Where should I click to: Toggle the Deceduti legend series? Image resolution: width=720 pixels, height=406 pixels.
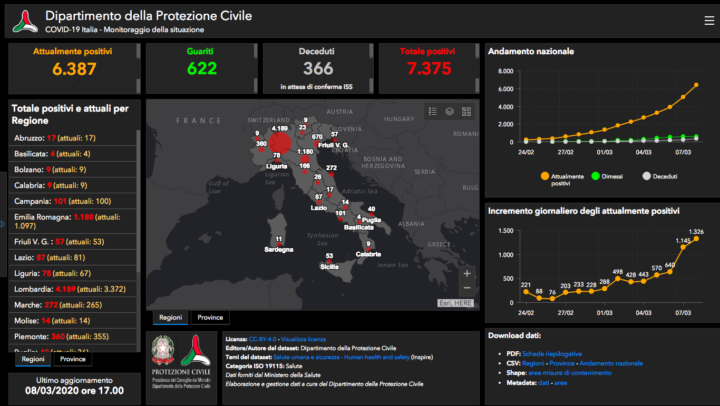(x=660, y=176)
